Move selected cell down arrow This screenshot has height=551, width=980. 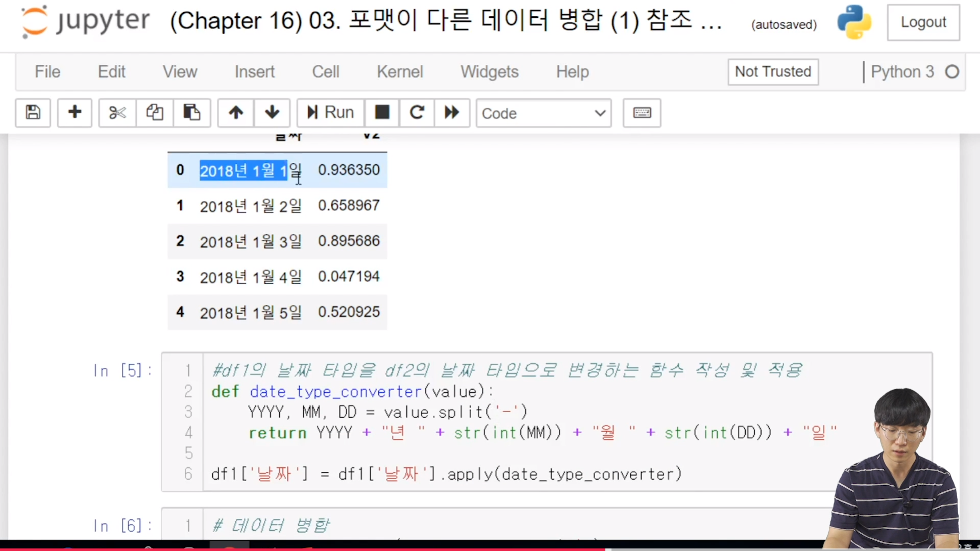(x=272, y=112)
